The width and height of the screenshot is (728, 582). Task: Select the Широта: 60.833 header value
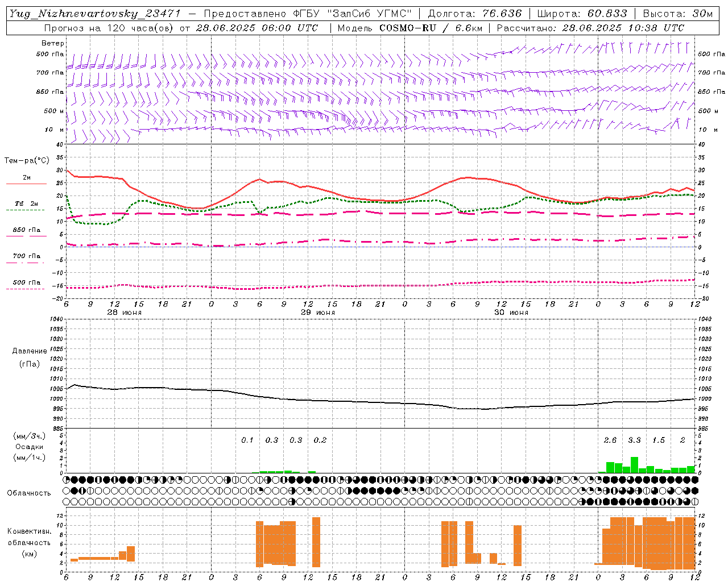[x=582, y=14]
